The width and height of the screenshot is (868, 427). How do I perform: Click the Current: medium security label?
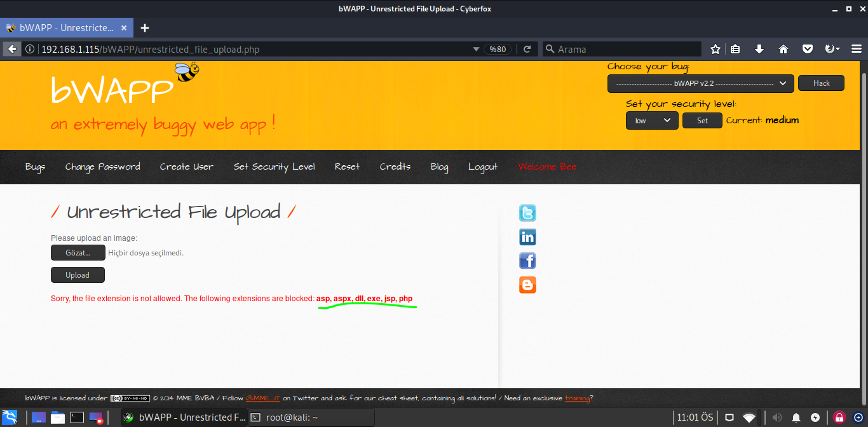pyautogui.click(x=763, y=120)
